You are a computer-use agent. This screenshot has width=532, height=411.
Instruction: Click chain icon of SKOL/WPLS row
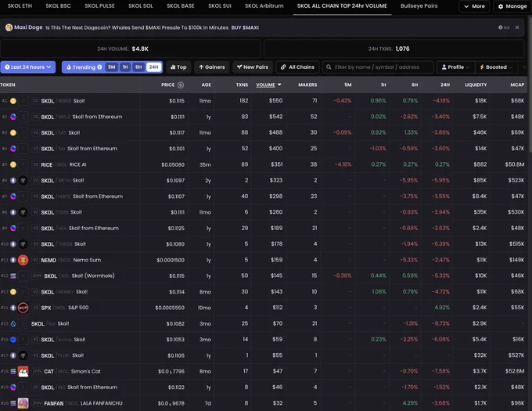(13, 117)
